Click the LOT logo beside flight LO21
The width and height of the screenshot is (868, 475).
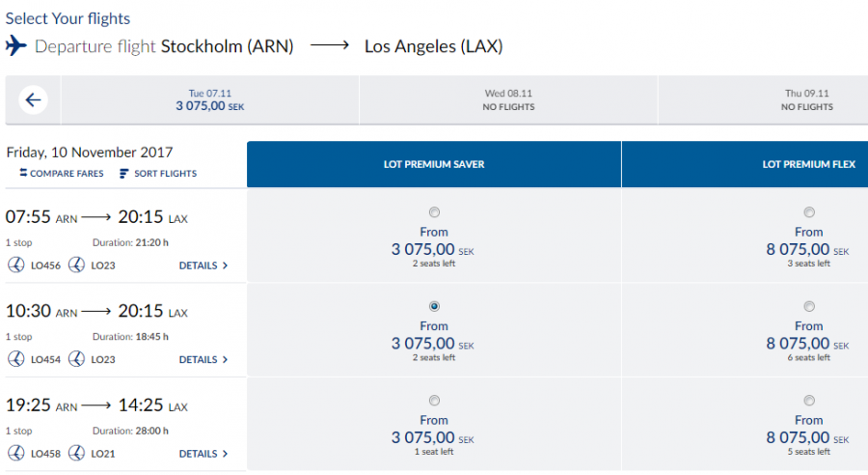(x=76, y=454)
